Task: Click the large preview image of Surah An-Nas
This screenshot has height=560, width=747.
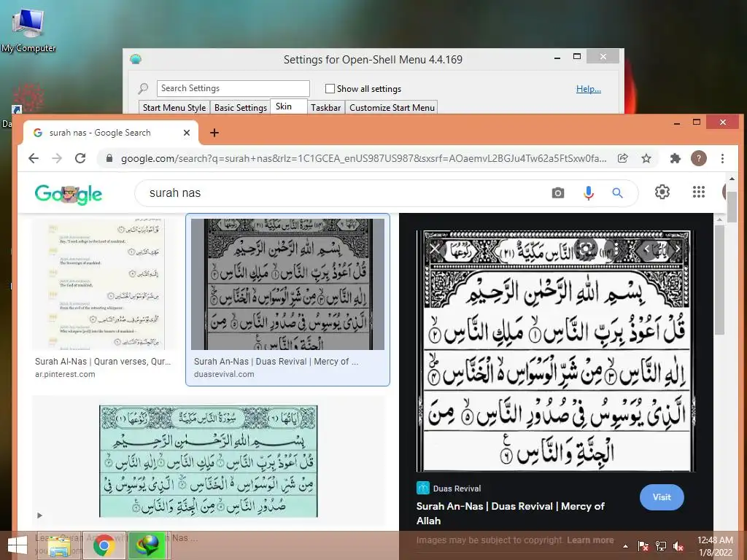Action: [556, 351]
